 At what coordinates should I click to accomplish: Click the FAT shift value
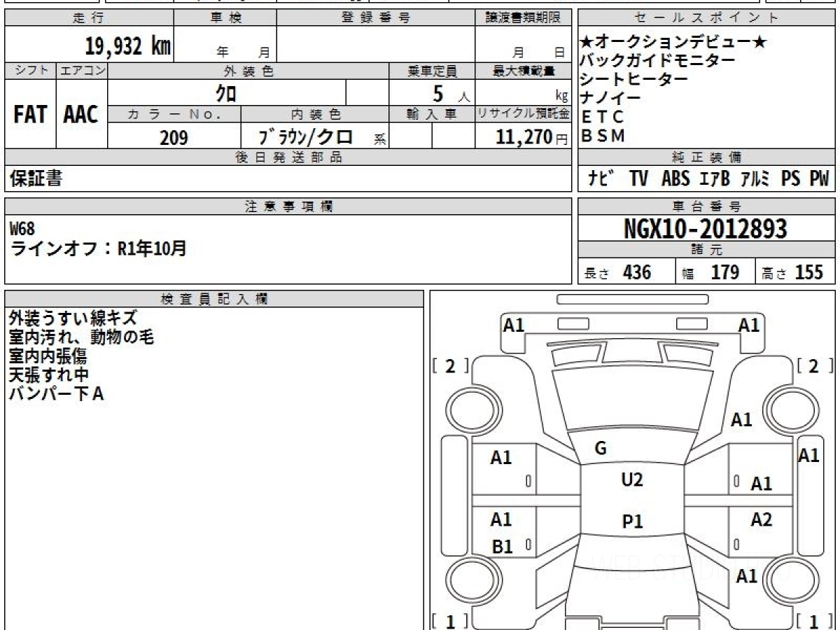tap(30, 114)
